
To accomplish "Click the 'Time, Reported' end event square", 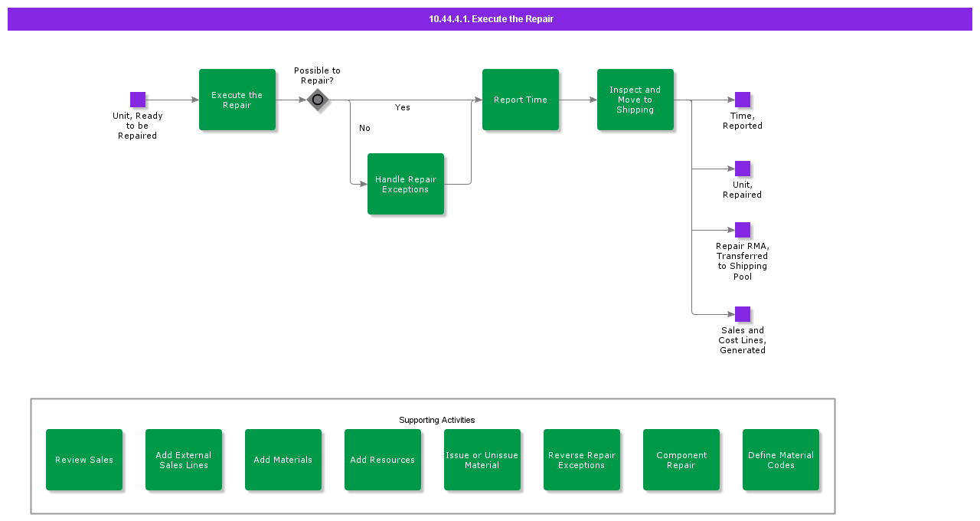I will tap(742, 100).
